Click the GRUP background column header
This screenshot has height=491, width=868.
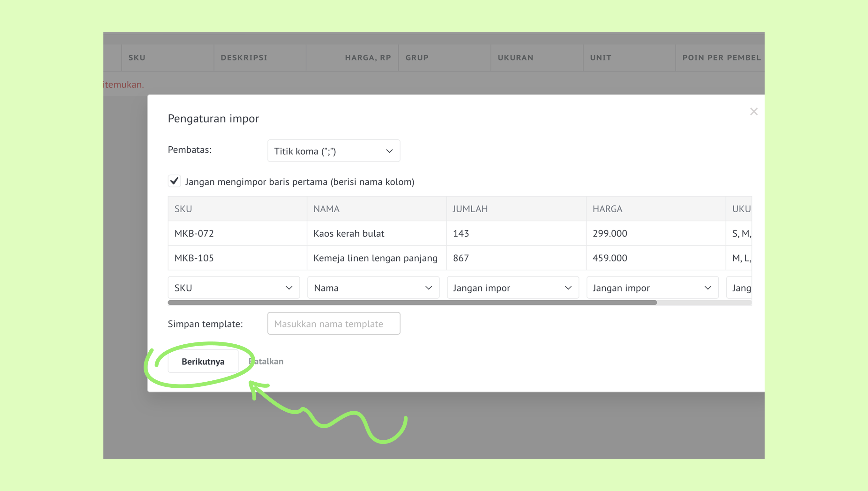[445, 58]
